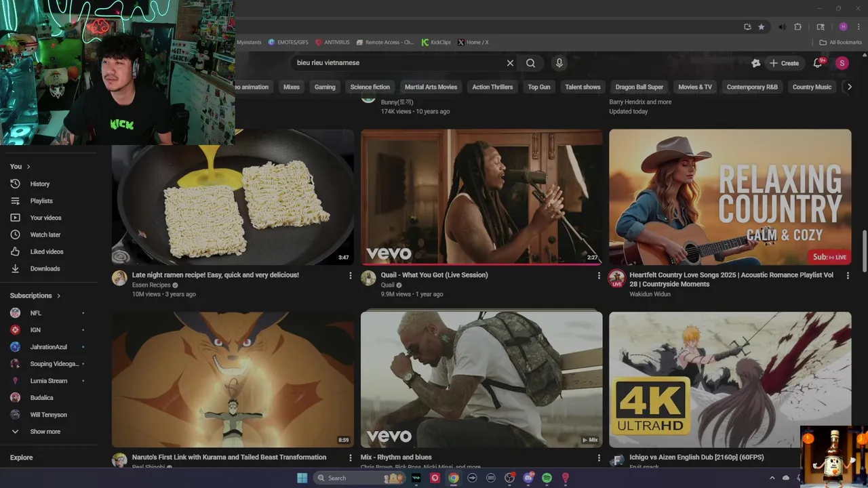Open more options for ramen recipe video
Screen dimensions: 868x488
(350, 275)
